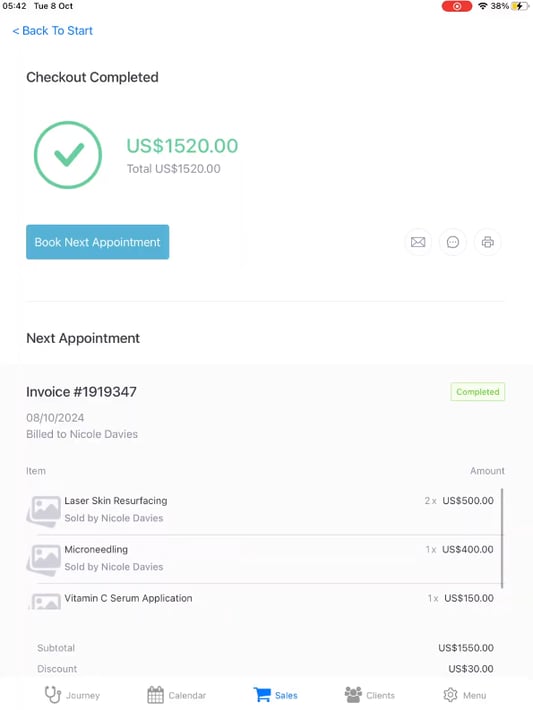This screenshot has width=533, height=710.
Task: Tap the Calendar tab label
Action: pyautogui.click(x=187, y=695)
